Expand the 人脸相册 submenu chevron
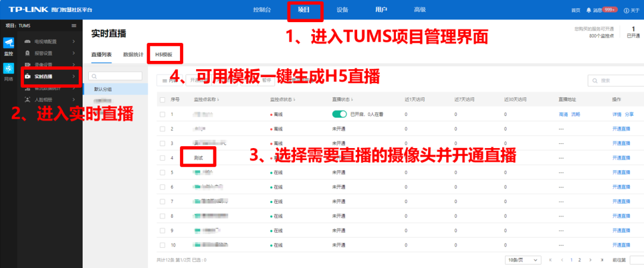Viewport: 644px width, 268px height. [x=73, y=100]
